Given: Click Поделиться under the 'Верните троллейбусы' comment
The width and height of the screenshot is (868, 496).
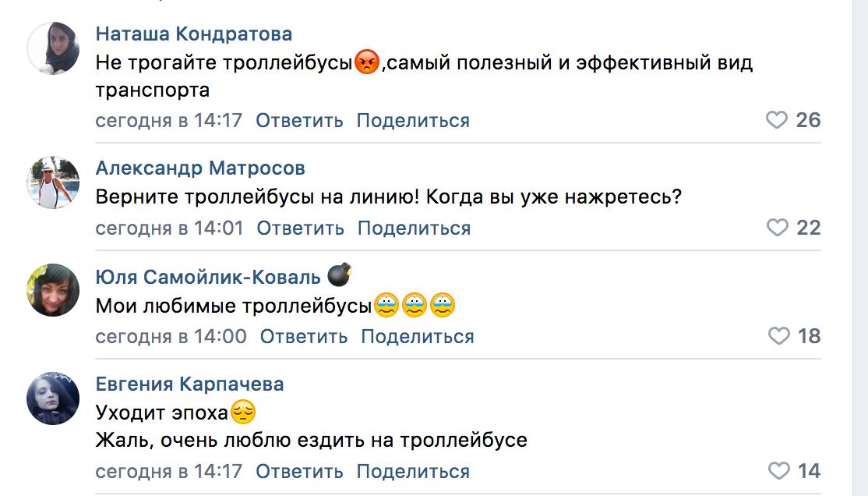Looking at the screenshot, I should (x=414, y=229).
